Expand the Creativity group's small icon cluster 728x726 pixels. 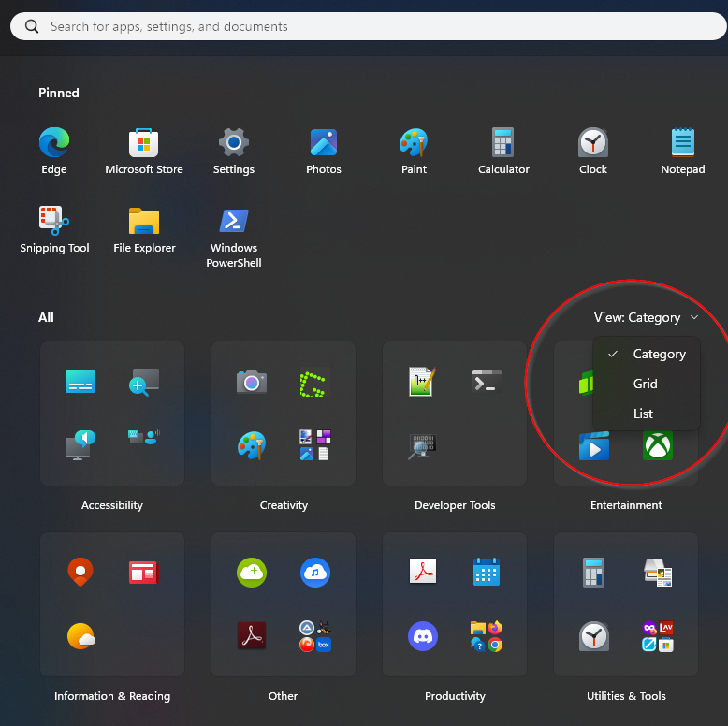pyautogui.click(x=315, y=445)
